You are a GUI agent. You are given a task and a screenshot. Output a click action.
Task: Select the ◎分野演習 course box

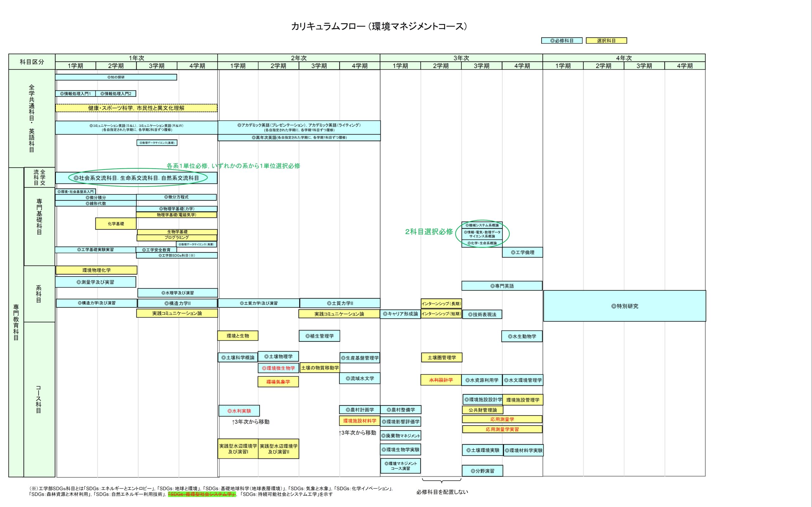[x=482, y=471]
